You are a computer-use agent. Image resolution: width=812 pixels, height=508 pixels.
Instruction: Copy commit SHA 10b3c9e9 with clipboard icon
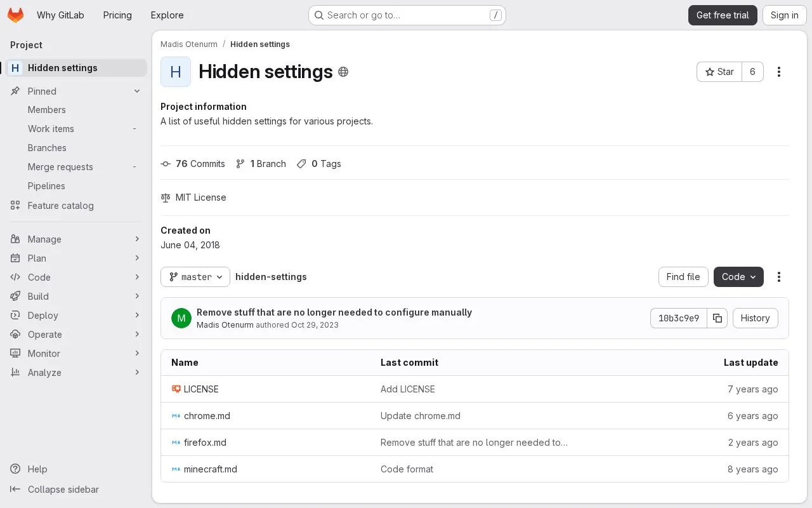[x=717, y=318]
